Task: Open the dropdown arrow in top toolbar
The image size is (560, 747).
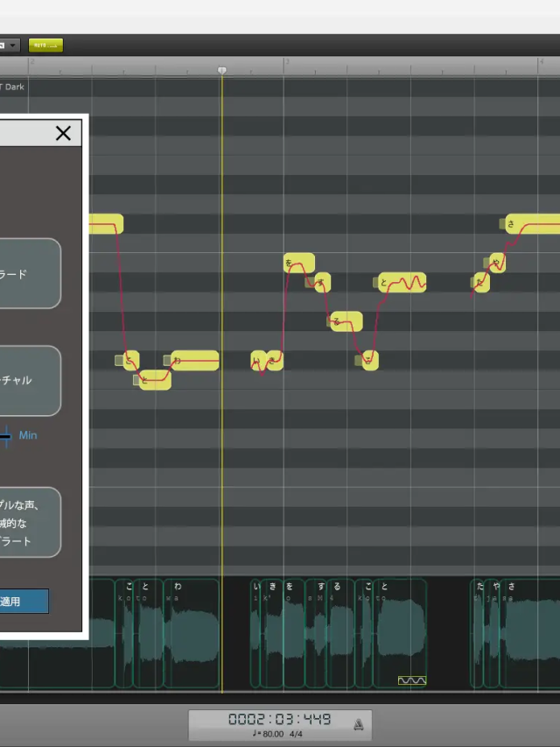Action: (x=13, y=45)
